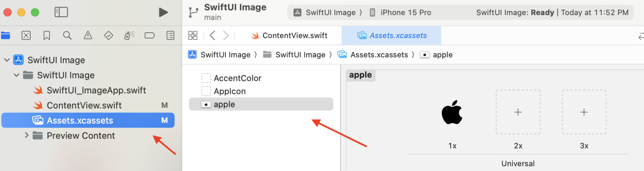Click the 2x image slot
This screenshot has width=644, height=171.
point(518,112)
